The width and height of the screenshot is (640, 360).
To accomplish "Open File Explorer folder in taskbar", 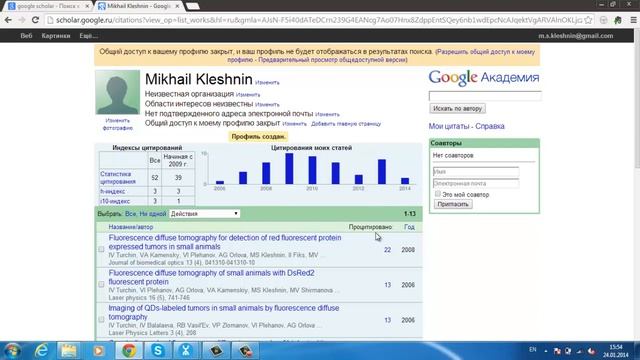I will tap(69, 351).
